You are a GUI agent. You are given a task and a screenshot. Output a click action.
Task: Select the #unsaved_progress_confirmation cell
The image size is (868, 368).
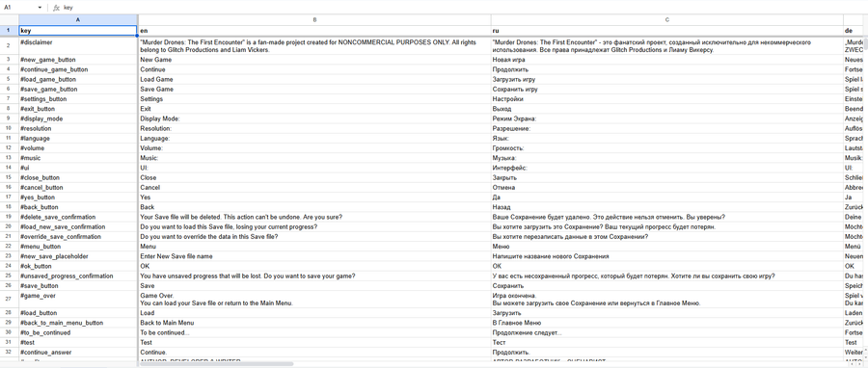78,276
